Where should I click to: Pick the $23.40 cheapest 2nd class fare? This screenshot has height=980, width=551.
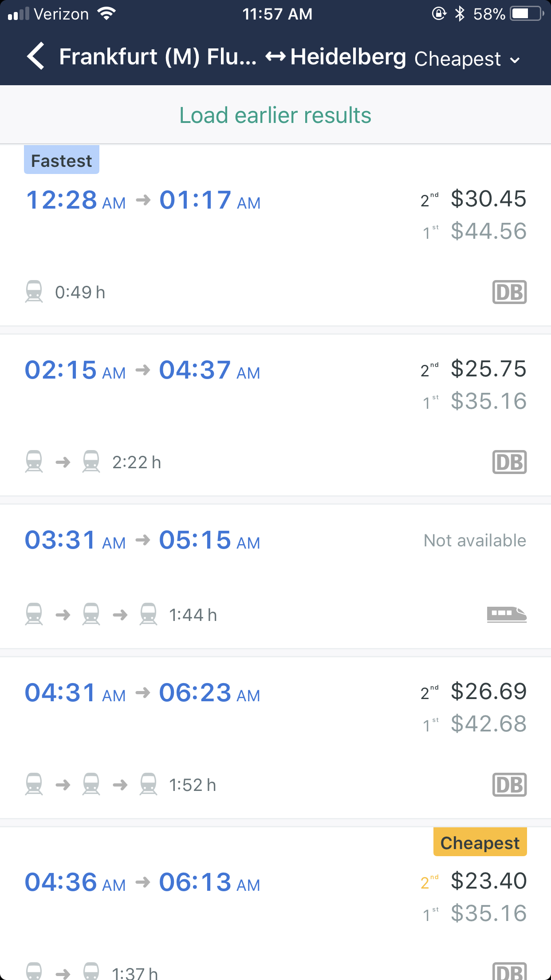coord(488,881)
